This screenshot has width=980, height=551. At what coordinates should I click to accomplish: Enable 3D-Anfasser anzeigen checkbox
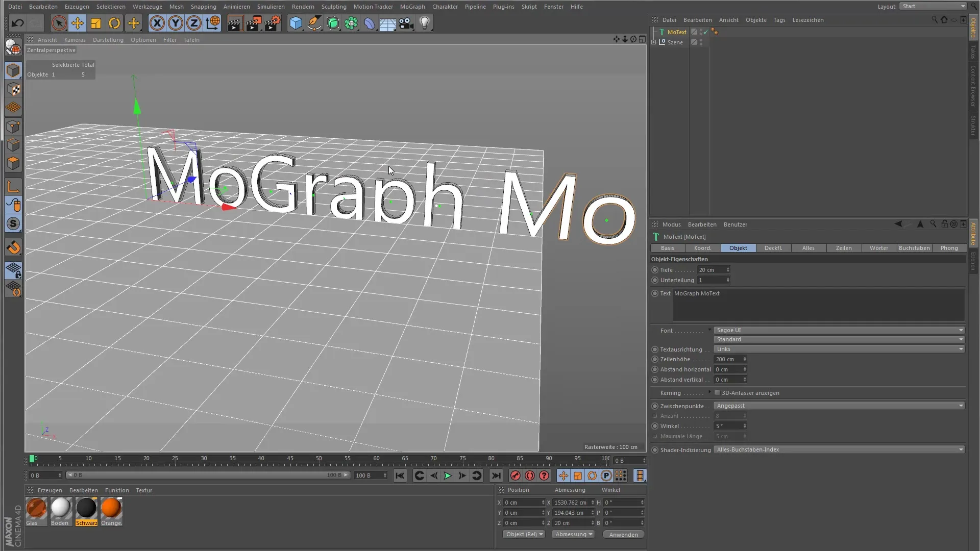point(717,393)
